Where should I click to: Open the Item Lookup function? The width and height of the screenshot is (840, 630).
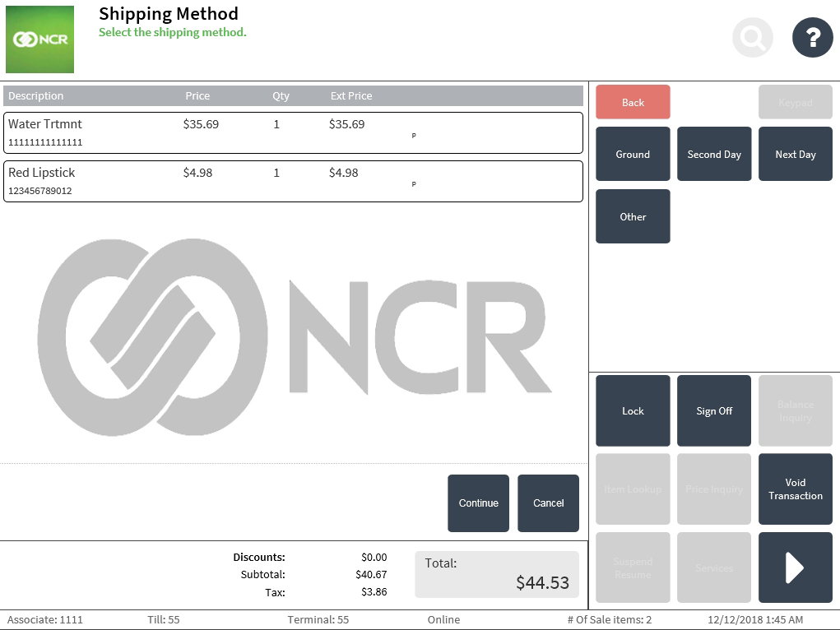coord(633,489)
